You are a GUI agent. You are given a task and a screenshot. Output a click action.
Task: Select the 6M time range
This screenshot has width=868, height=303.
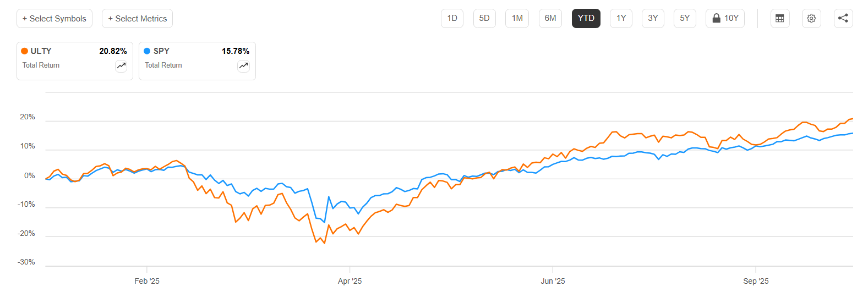[x=550, y=18]
